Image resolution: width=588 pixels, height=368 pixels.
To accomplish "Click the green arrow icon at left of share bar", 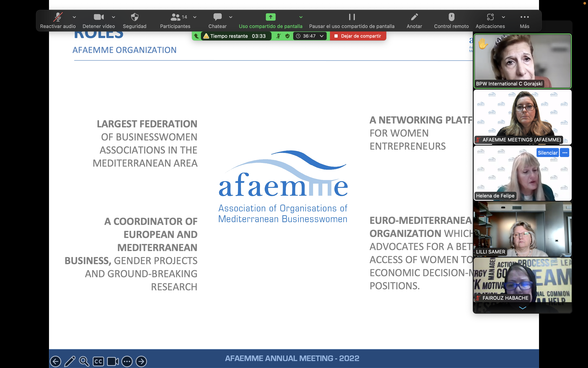I will pyautogui.click(x=196, y=36).
